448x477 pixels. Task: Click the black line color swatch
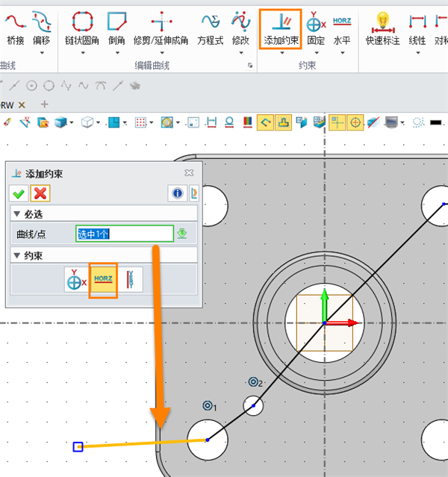pyautogui.click(x=437, y=122)
